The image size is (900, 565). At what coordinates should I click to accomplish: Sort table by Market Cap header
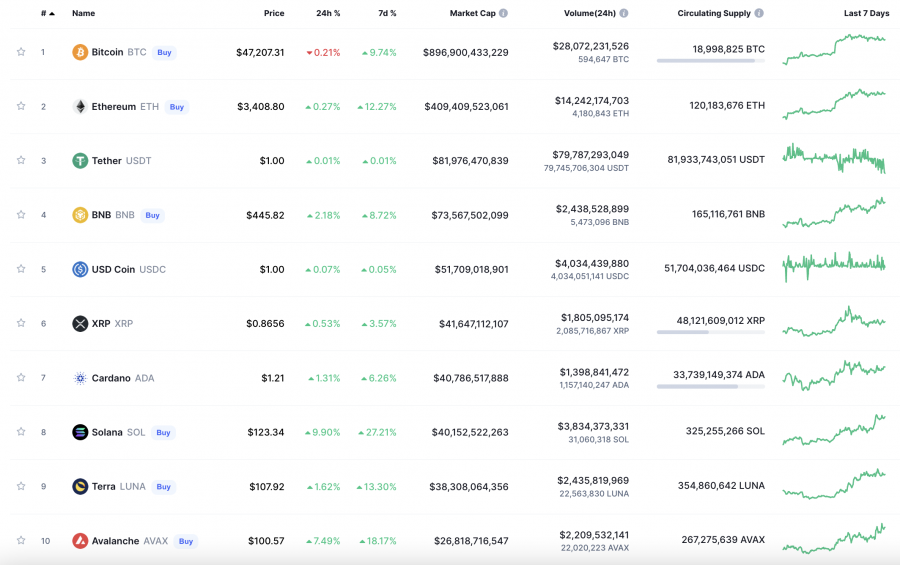click(x=472, y=13)
